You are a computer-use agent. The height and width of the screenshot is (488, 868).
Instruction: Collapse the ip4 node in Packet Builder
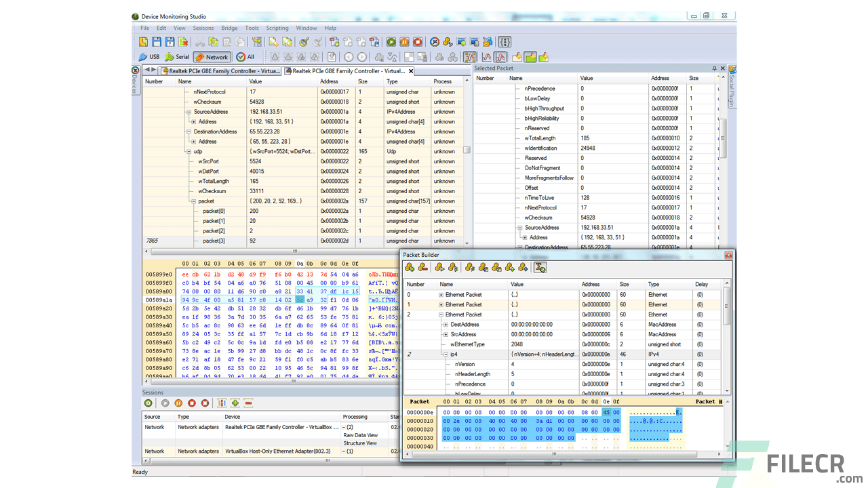point(446,354)
